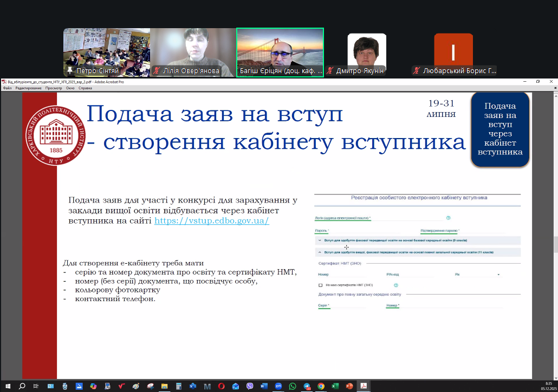Click the help icon beside the login field
Screen dimensions: 558x392
449,218
